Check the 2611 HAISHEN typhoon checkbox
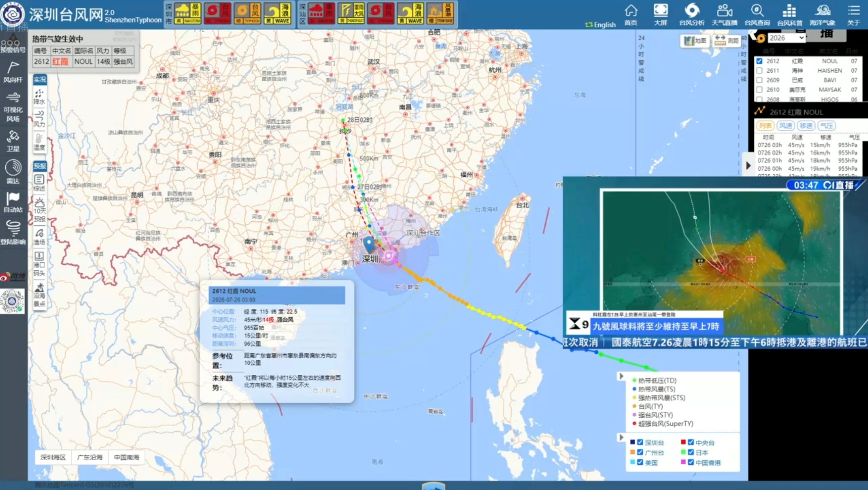The width and height of the screenshot is (868, 490). [x=759, y=71]
